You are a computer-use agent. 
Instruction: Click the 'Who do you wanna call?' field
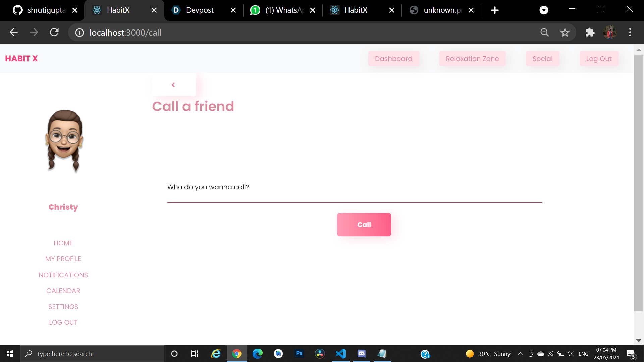tap(355, 194)
